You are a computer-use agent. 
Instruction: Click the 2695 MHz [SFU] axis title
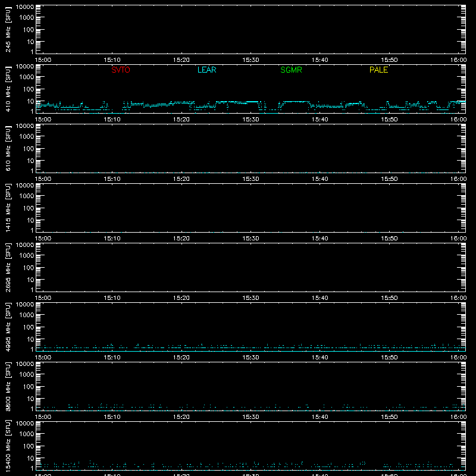coord(8,267)
